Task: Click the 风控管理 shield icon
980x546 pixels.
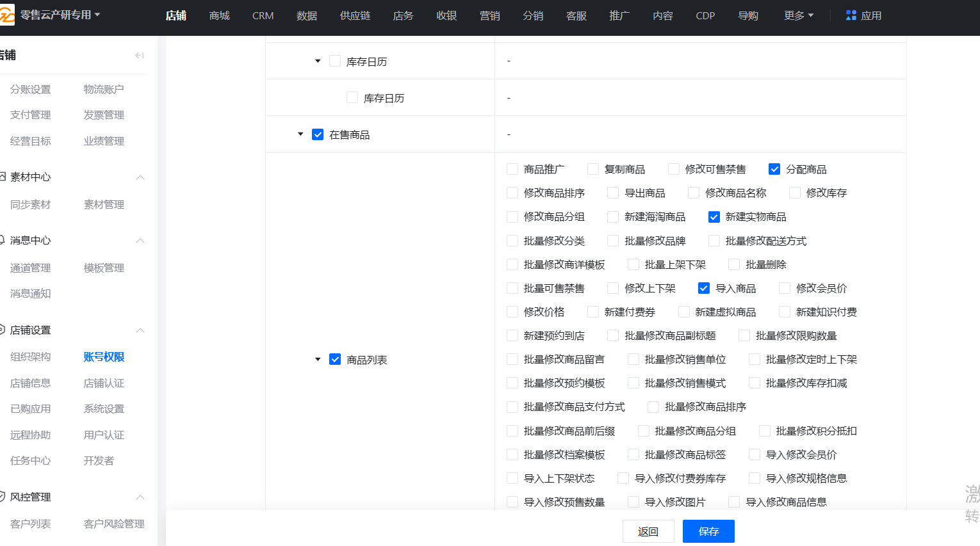Action: point(2,497)
